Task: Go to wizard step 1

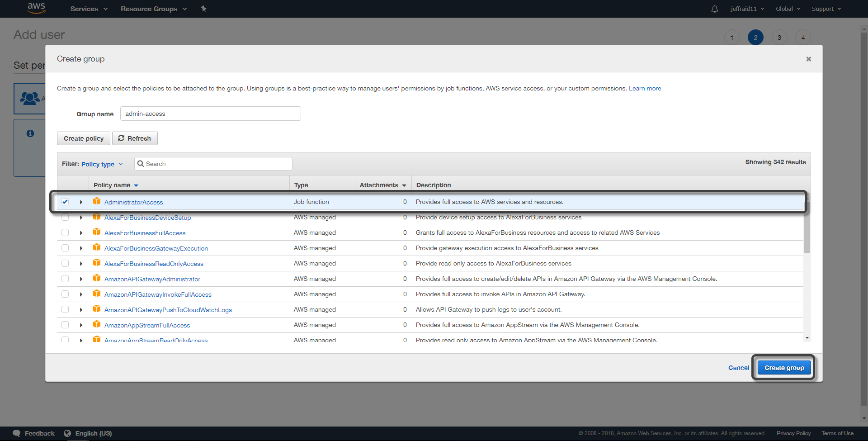Action: (732, 38)
